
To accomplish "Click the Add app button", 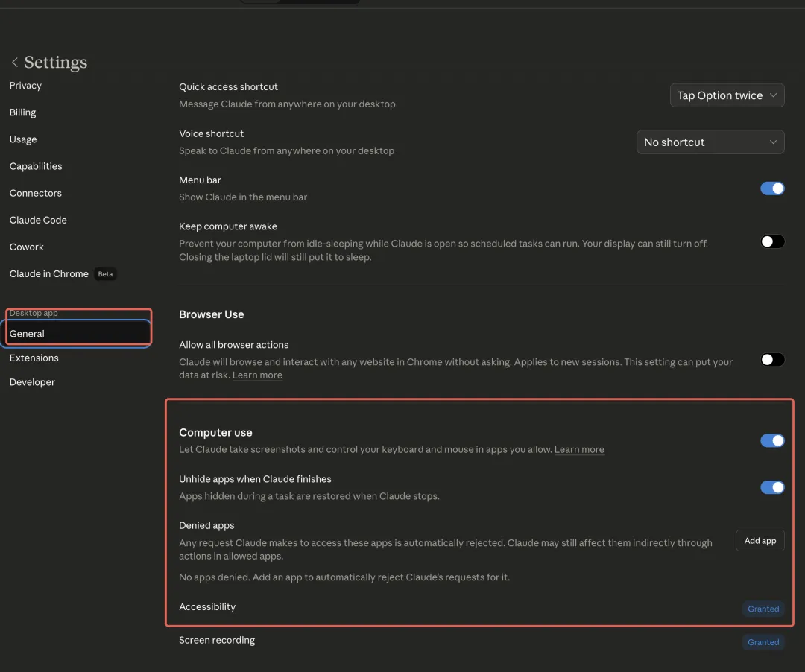I will click(x=760, y=541).
